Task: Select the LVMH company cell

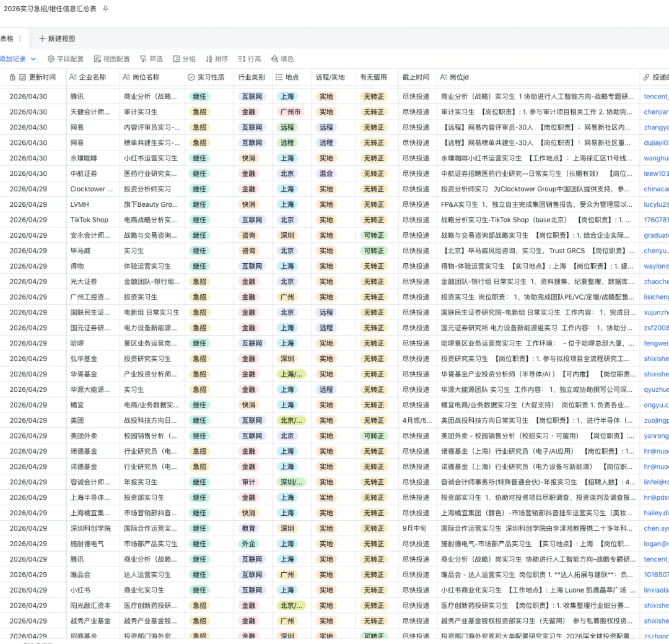Action: pos(92,204)
